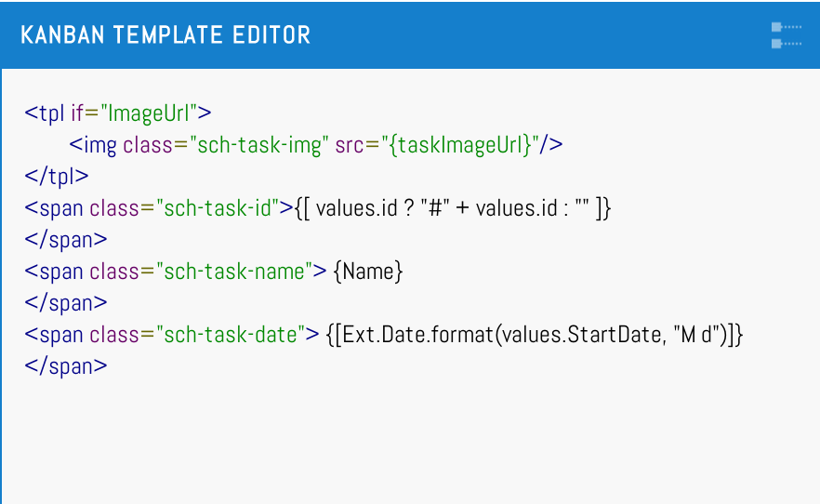
Task: Click the "M d" date format string
Action: pyautogui.click(x=694, y=335)
